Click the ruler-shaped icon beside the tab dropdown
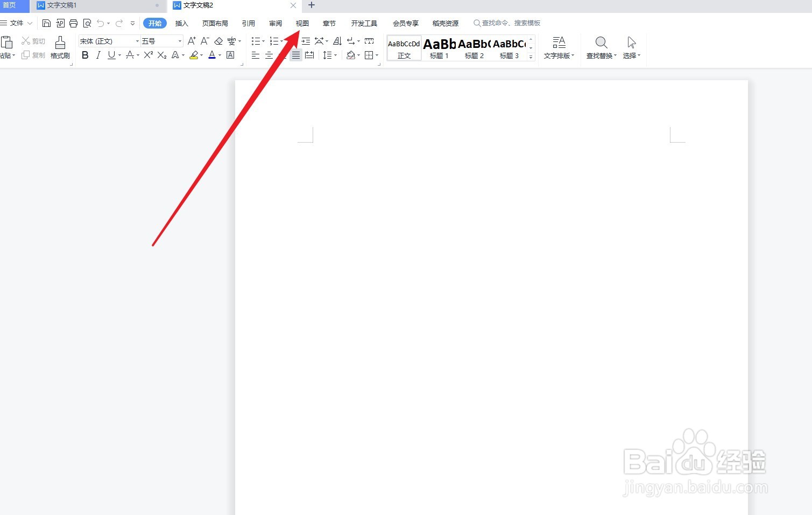This screenshot has width=812, height=515. pyautogui.click(x=369, y=41)
